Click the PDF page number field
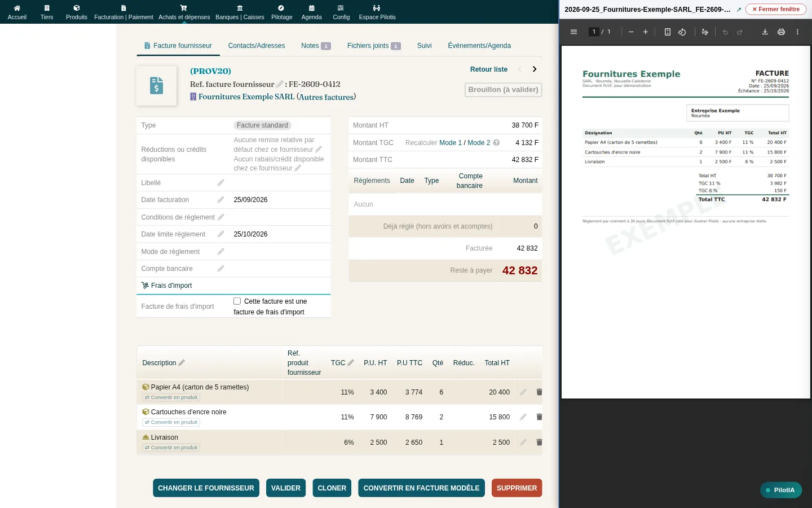The image size is (812, 508). coord(594,32)
